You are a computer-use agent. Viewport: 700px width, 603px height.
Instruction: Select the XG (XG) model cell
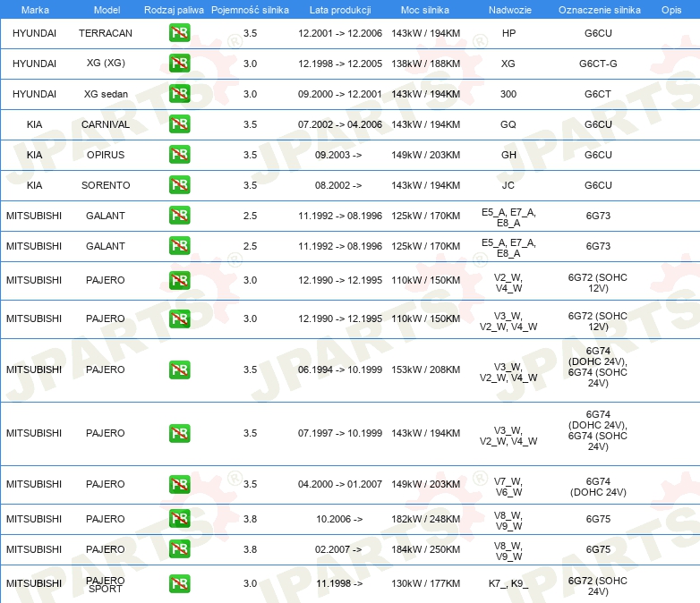pyautogui.click(x=106, y=63)
